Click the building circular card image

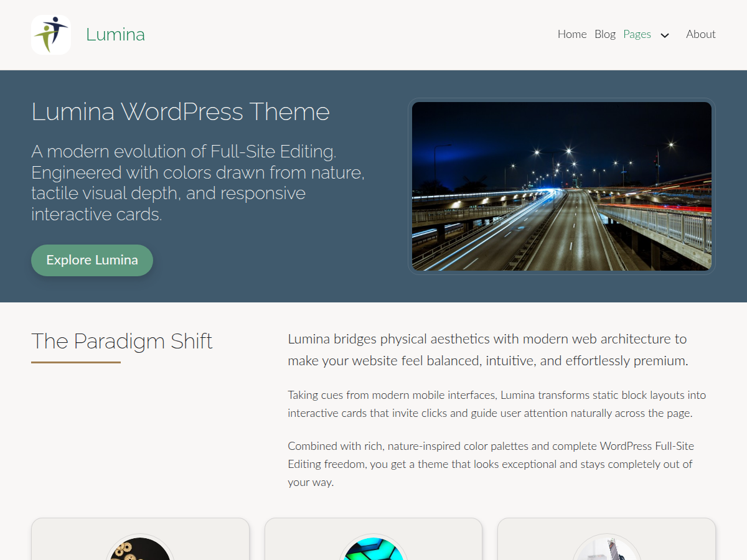pos(606,549)
